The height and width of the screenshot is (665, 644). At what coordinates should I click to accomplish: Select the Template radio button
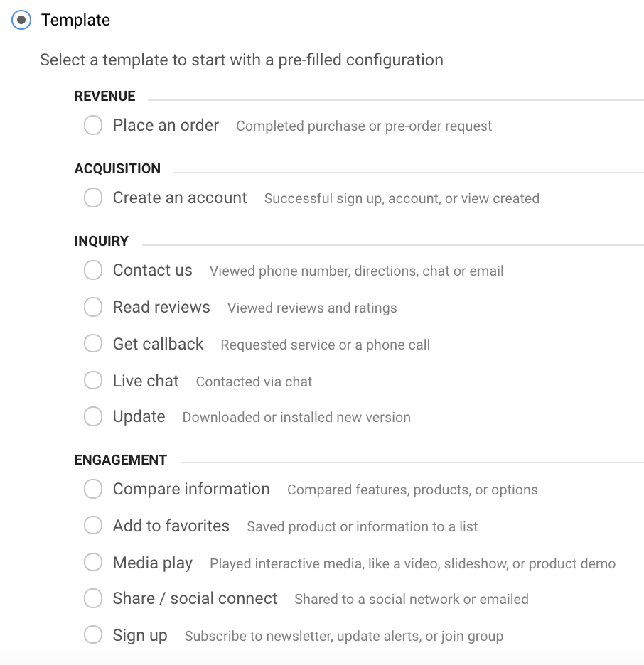click(22, 21)
